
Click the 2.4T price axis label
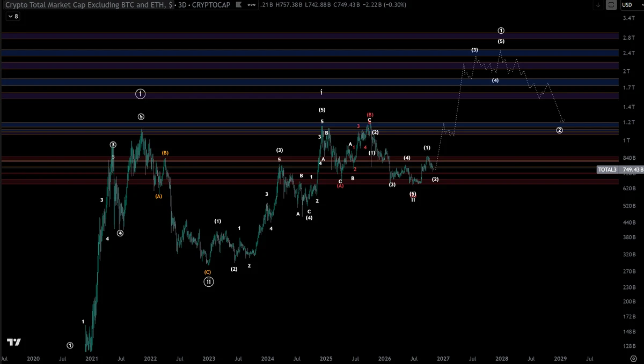(x=629, y=53)
